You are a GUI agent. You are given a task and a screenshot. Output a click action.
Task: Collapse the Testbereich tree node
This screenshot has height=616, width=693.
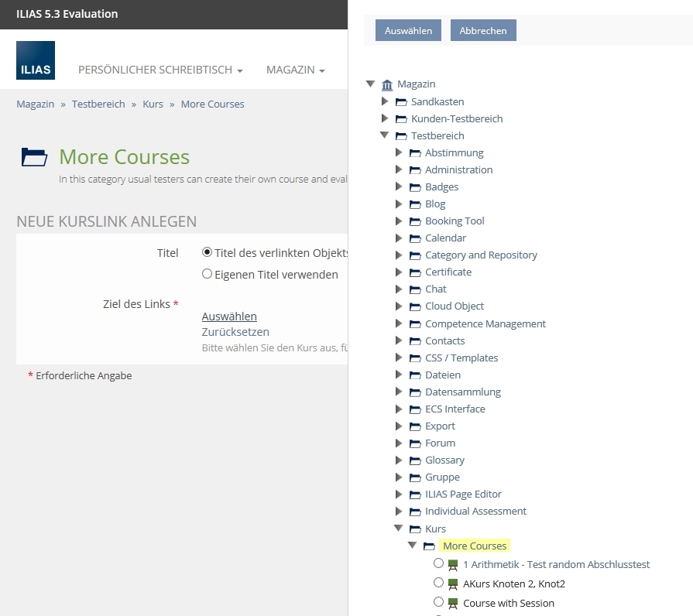[x=385, y=135]
